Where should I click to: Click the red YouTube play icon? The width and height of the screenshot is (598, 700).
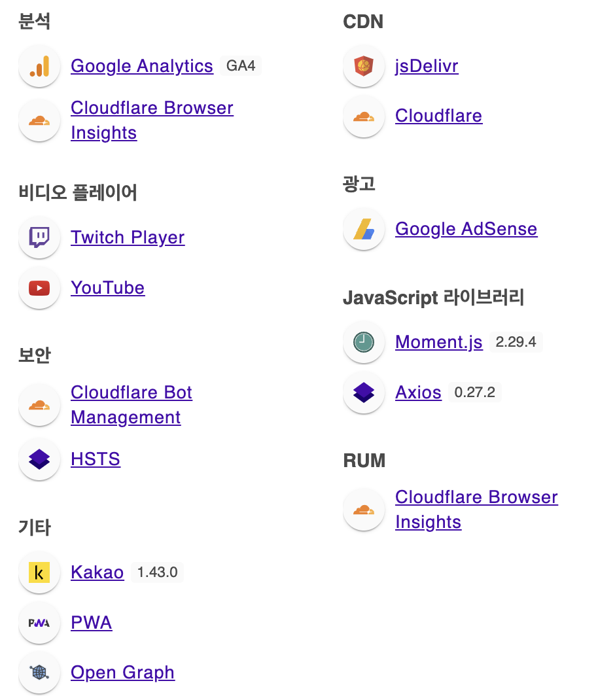[39, 288]
